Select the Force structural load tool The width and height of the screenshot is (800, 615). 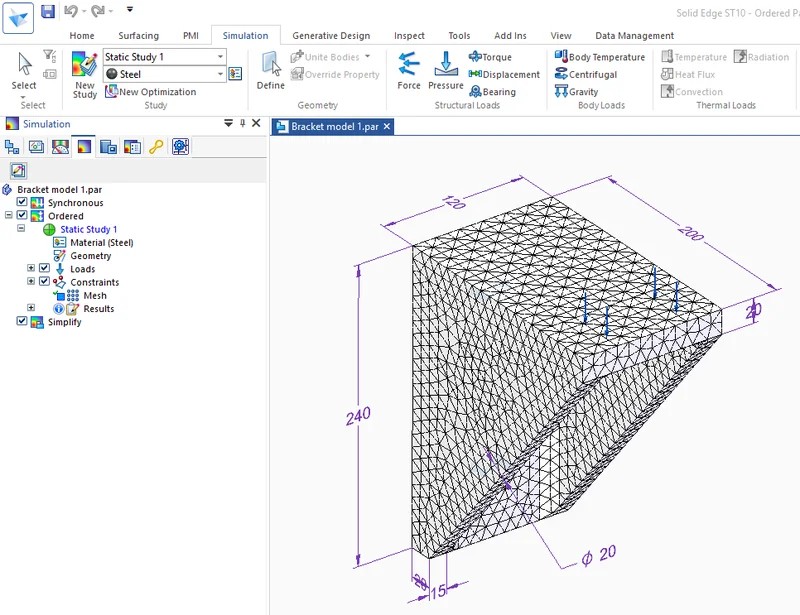pos(409,70)
